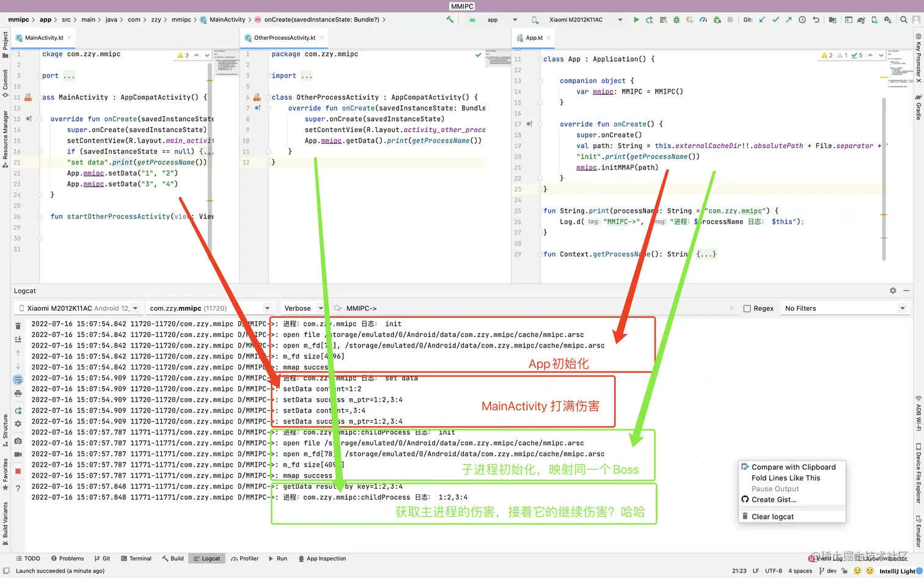Viewport: 924px width, 578px height.
Task: Take a screen capture with the camera icon
Action: tap(18, 440)
